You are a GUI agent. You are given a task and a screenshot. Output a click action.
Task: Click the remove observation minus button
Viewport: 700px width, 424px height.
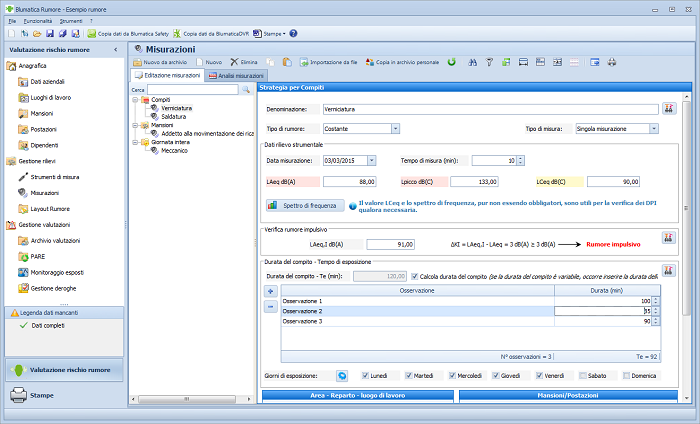point(269,306)
